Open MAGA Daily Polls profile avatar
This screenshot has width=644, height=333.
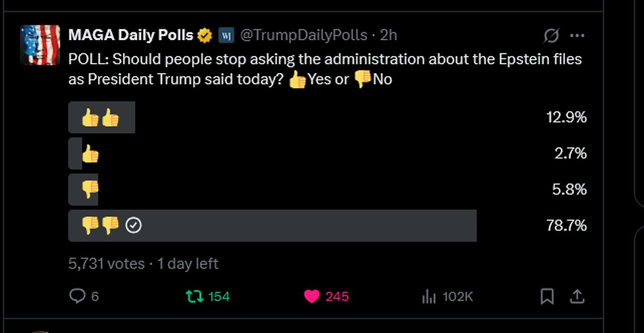click(40, 45)
